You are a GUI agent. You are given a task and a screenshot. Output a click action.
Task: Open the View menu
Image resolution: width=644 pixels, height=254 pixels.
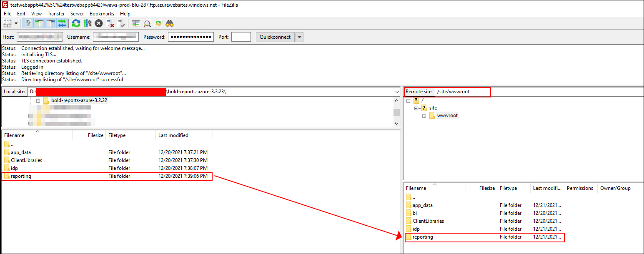click(x=37, y=14)
